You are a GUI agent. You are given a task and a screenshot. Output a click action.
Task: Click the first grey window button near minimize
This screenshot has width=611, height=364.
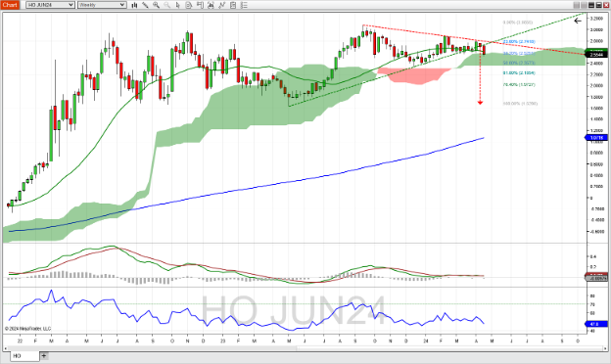[x=577, y=5]
